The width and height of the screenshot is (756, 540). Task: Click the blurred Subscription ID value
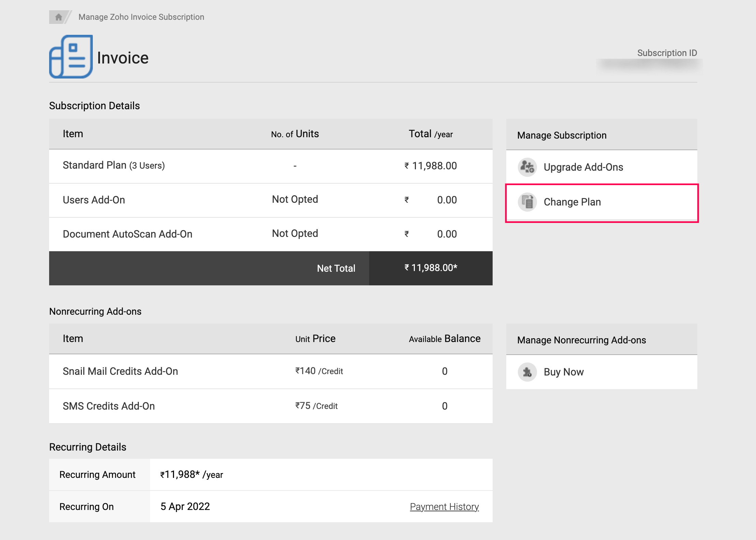click(649, 64)
